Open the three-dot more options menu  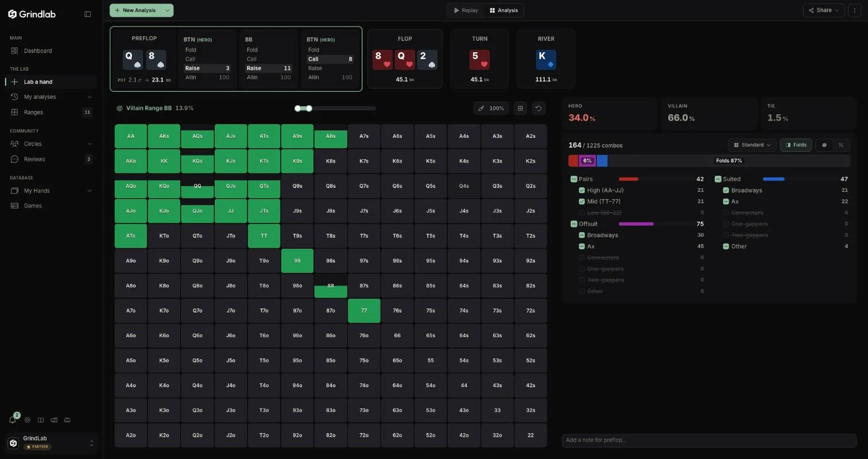(855, 10)
